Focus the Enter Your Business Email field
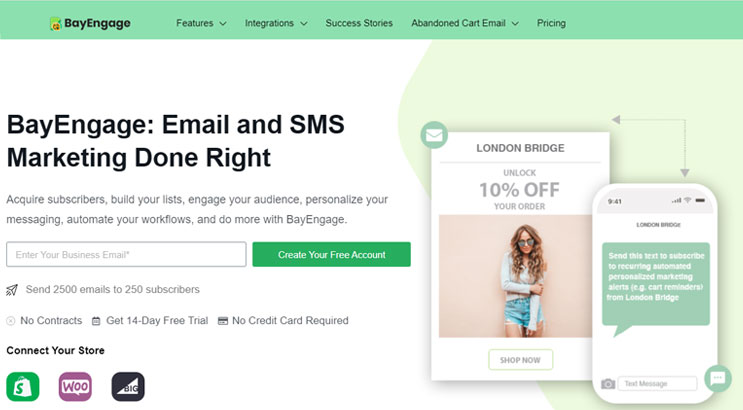This screenshot has width=743, height=410. point(126,255)
